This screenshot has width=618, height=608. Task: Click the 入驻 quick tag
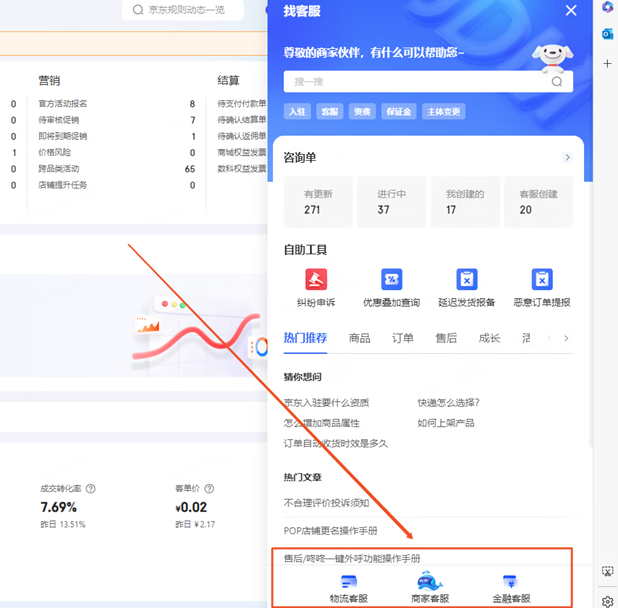coord(297,112)
